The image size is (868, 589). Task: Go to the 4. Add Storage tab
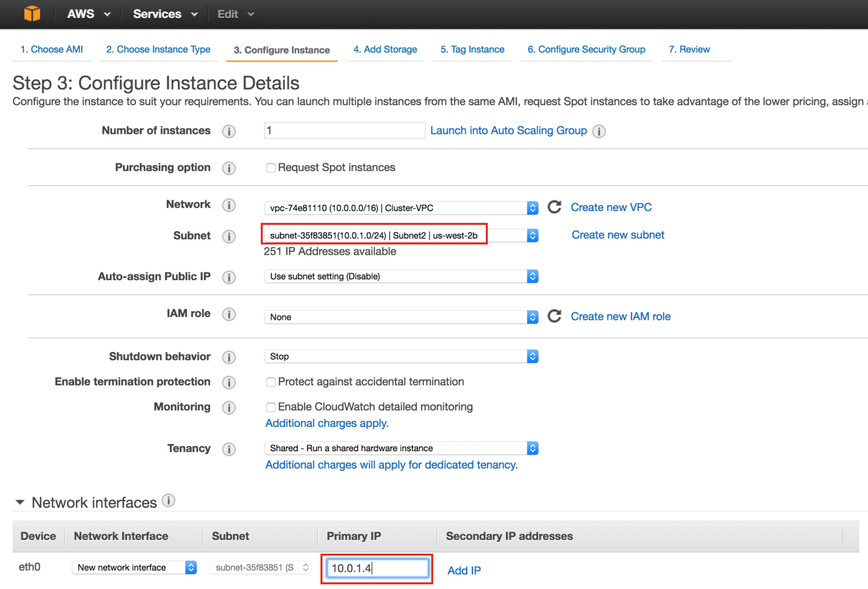tap(385, 50)
